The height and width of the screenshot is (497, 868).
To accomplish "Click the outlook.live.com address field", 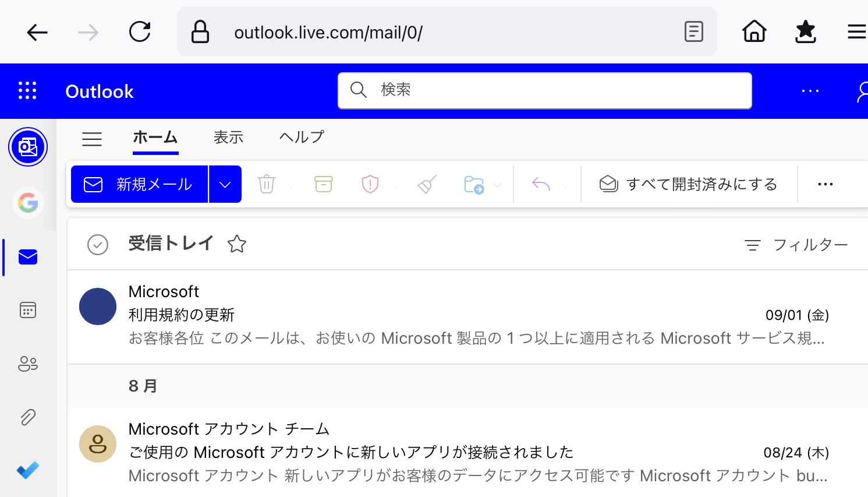I will (447, 32).
